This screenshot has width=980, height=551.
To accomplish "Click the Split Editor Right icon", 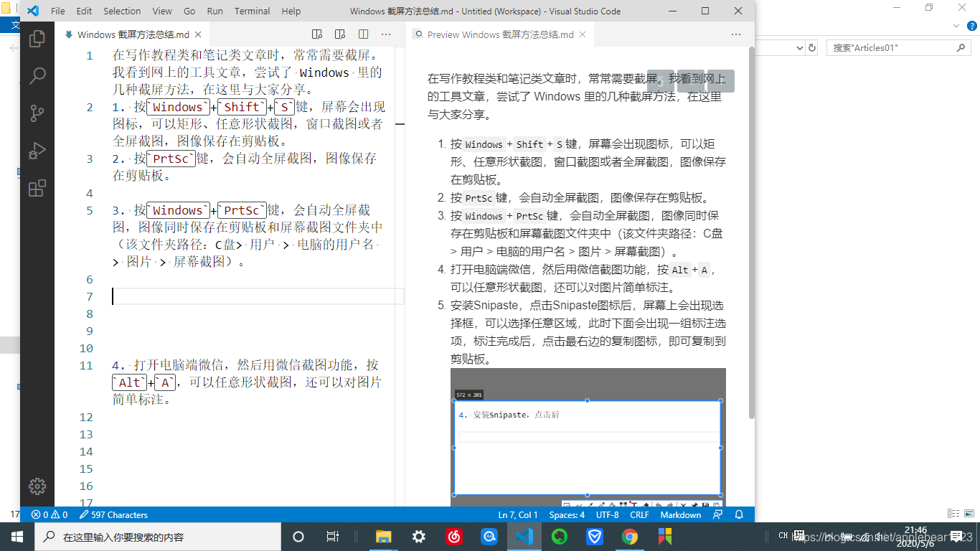I will click(x=364, y=34).
